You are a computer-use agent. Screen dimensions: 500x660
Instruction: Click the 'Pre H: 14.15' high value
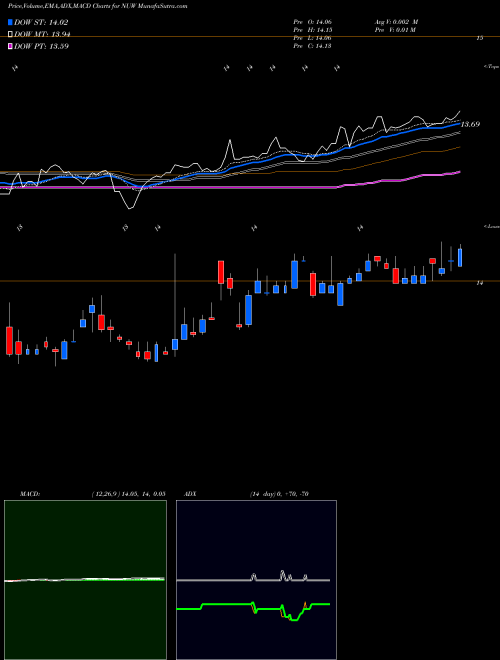[x=313, y=30]
